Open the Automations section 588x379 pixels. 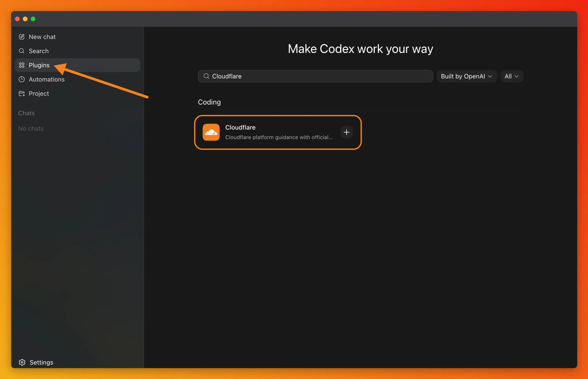click(77, 79)
